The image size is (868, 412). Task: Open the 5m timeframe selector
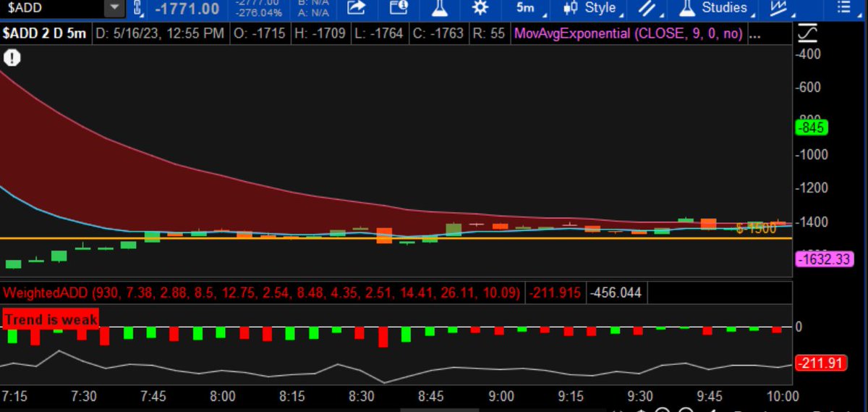pos(527,8)
